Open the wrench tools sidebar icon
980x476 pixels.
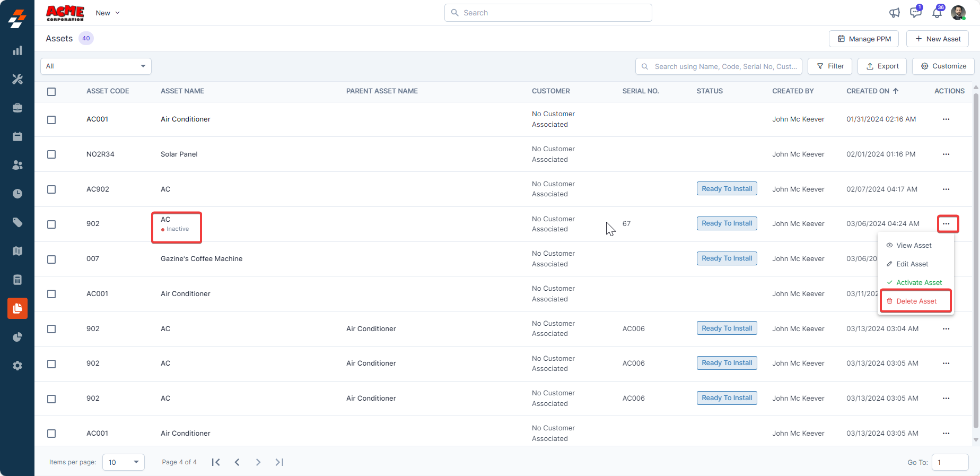click(x=17, y=80)
